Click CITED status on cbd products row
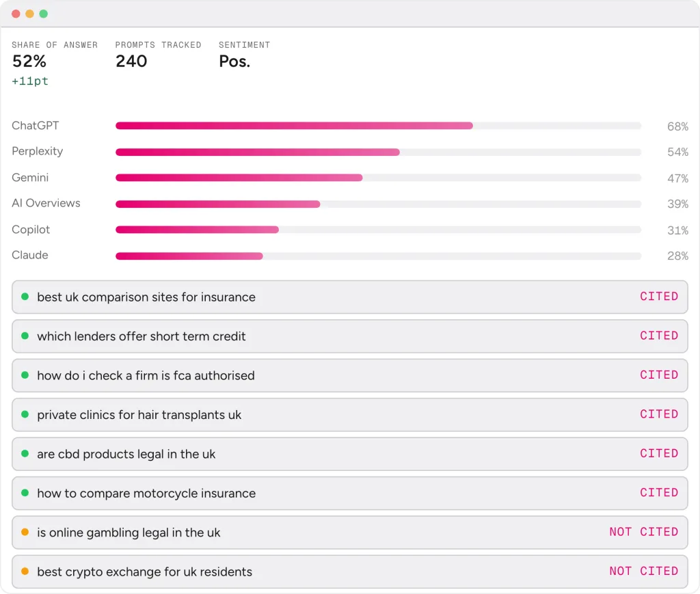The image size is (700, 594). (659, 453)
